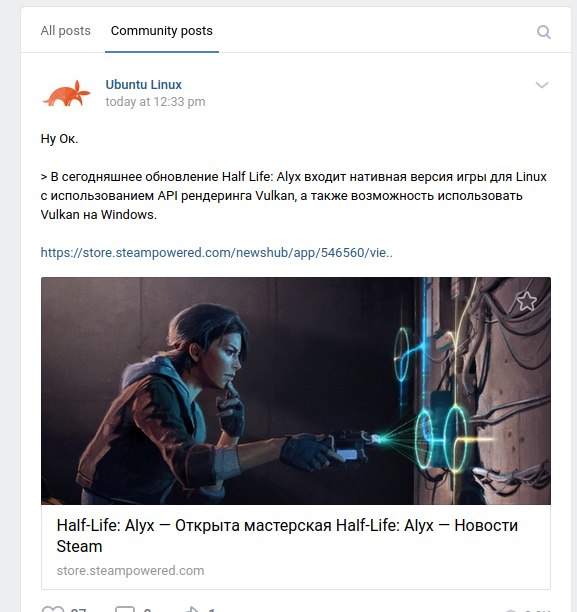
Task: Click the quoted Half Life: Alyx post text
Action: (x=293, y=196)
